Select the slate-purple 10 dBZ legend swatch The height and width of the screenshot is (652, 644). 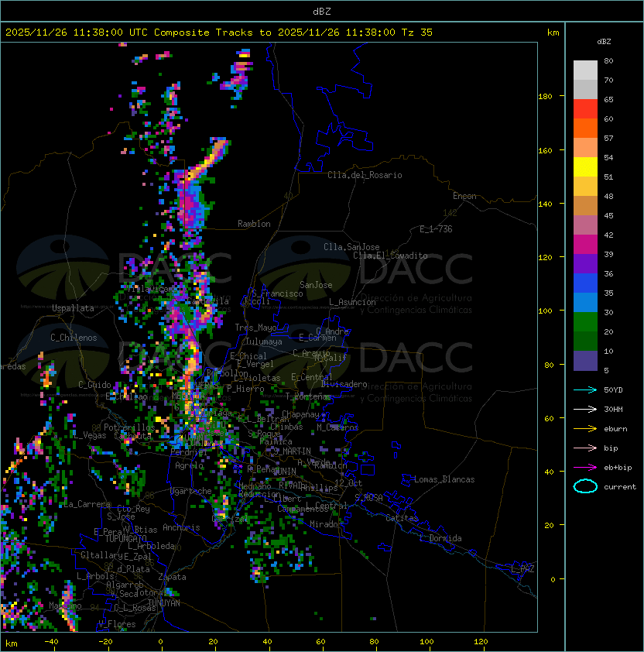(x=585, y=361)
